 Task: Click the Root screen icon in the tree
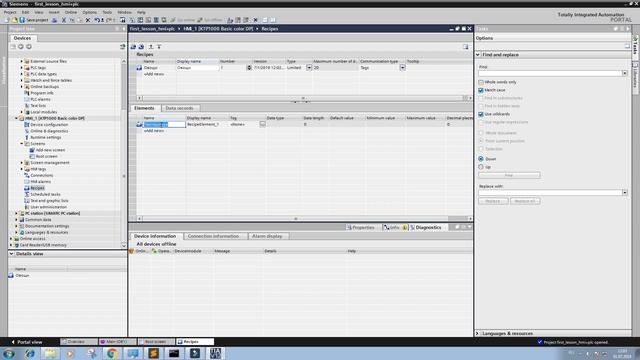(32, 156)
